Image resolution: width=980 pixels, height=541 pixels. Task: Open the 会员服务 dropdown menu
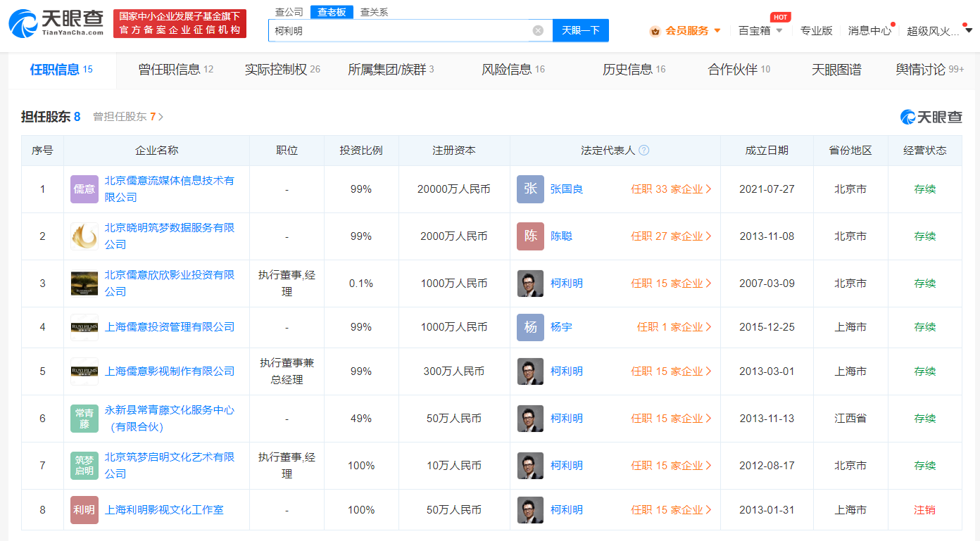(x=686, y=30)
